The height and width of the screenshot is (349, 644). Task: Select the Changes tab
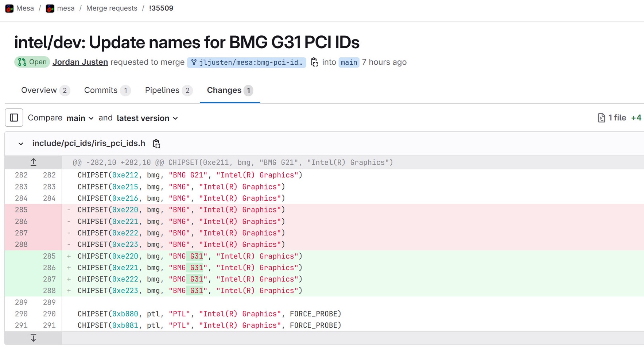tap(230, 90)
